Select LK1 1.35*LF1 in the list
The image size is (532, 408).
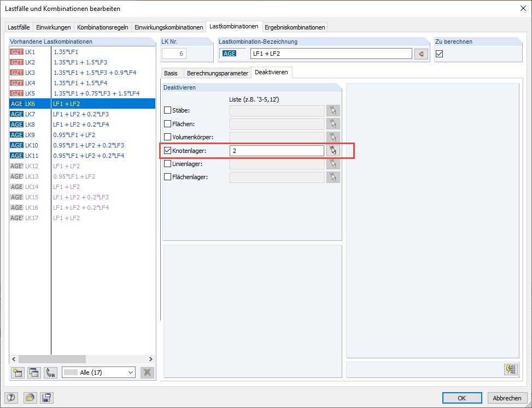pos(83,52)
